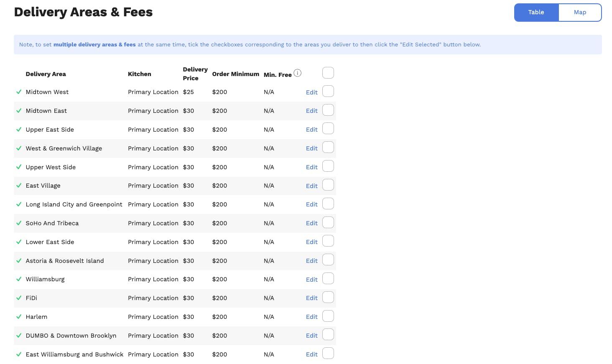Edit the Lower East Side row

coord(311,242)
